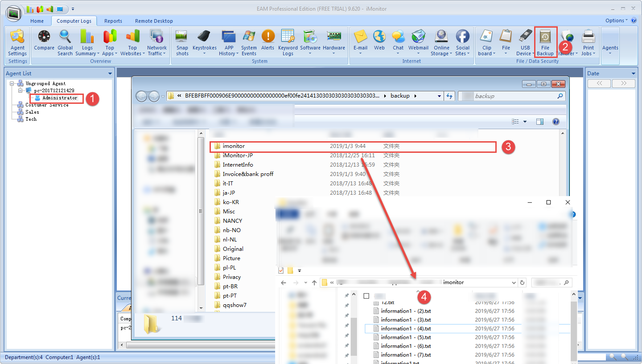Open address bar history dropdown in backup window
The height and width of the screenshot is (364, 642).
coord(439,96)
